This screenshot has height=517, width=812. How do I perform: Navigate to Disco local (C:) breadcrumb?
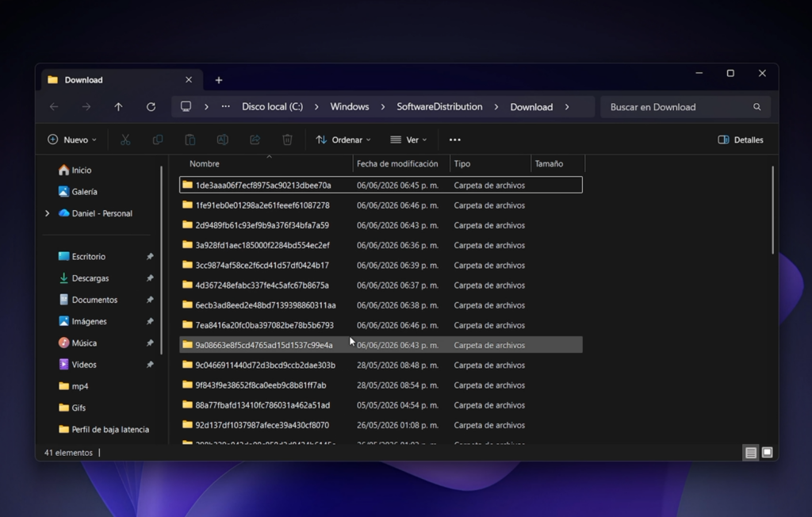point(273,107)
